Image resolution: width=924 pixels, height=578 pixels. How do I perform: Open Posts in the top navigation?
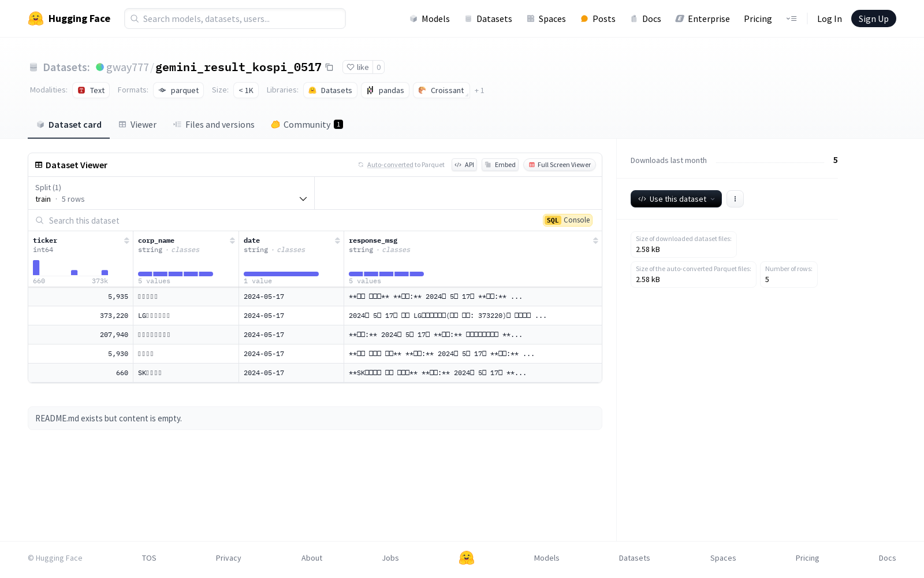(x=598, y=18)
